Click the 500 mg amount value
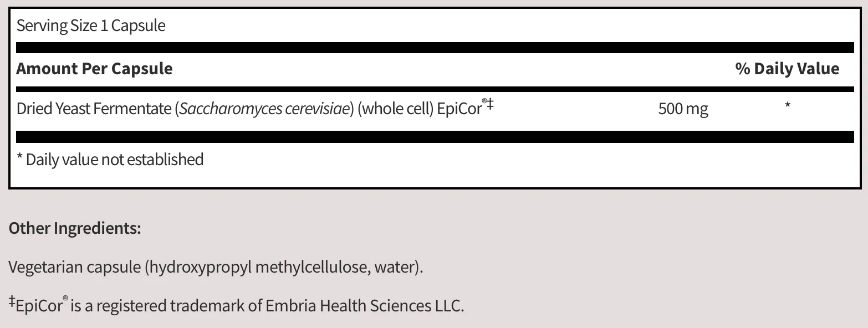Image resolution: width=868 pixels, height=328 pixels. pyautogui.click(x=683, y=109)
